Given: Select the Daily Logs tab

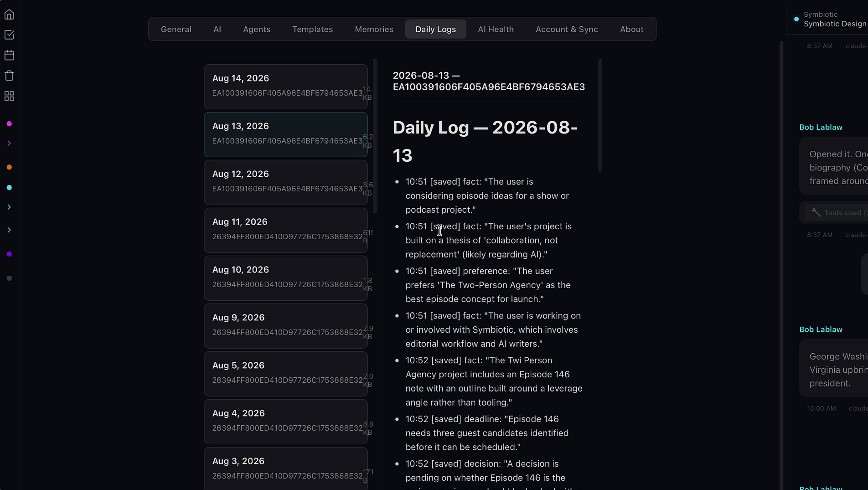Looking at the screenshot, I should click(x=435, y=29).
